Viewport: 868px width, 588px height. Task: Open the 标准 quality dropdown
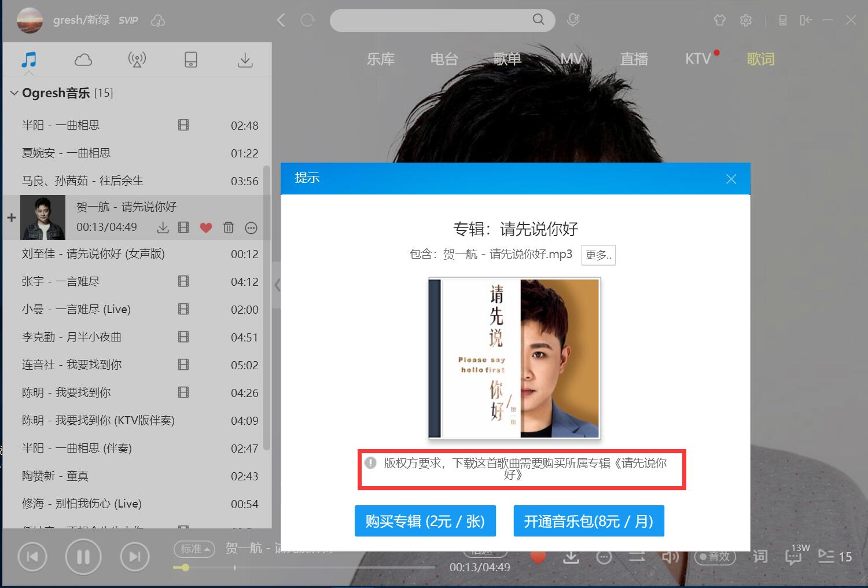(194, 549)
